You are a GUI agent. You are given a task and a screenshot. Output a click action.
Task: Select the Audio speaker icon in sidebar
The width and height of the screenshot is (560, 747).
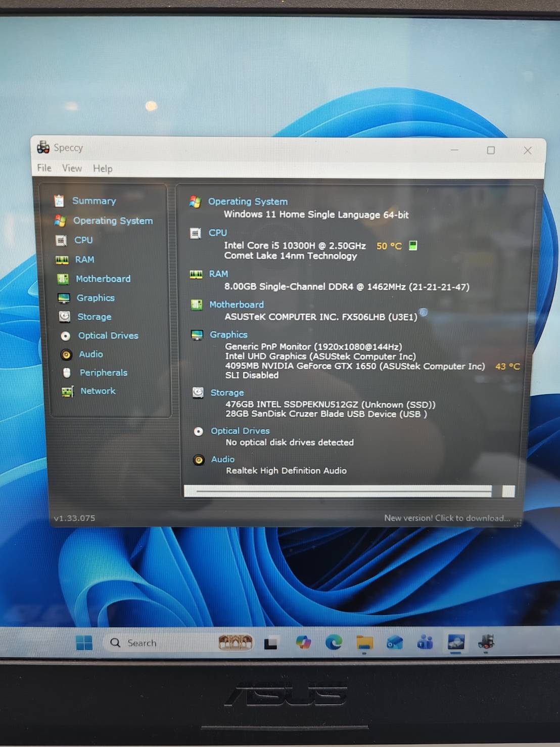pos(66,355)
